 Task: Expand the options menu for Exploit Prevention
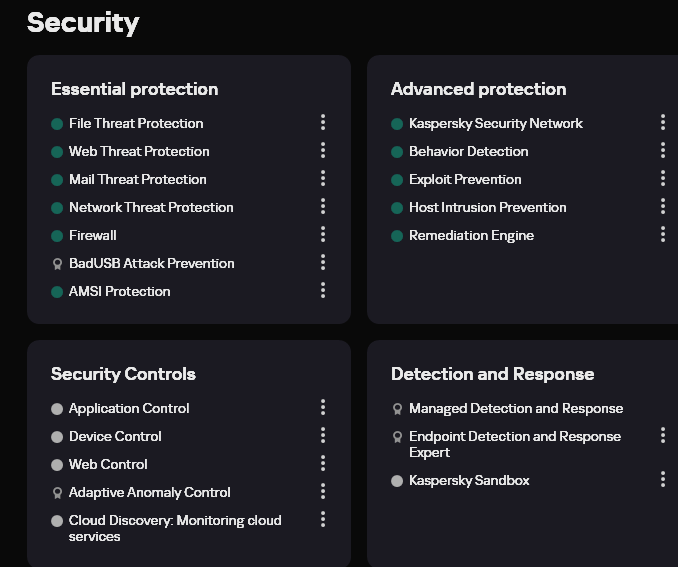coord(662,178)
